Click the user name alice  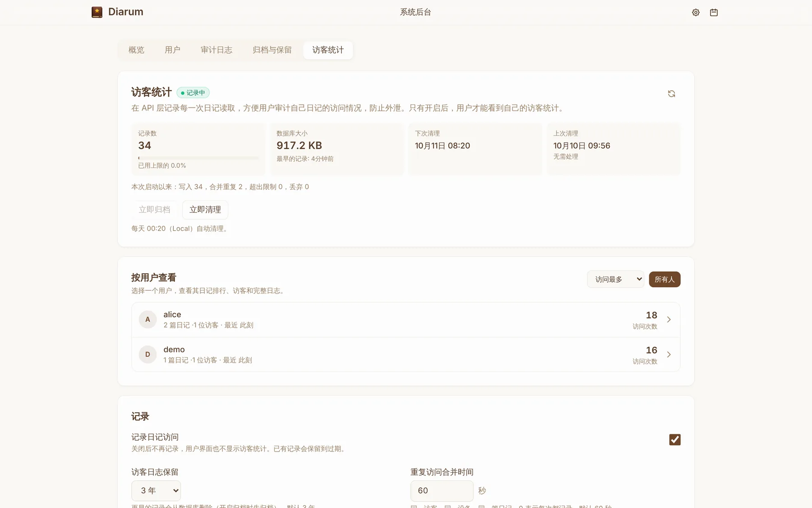point(172,315)
